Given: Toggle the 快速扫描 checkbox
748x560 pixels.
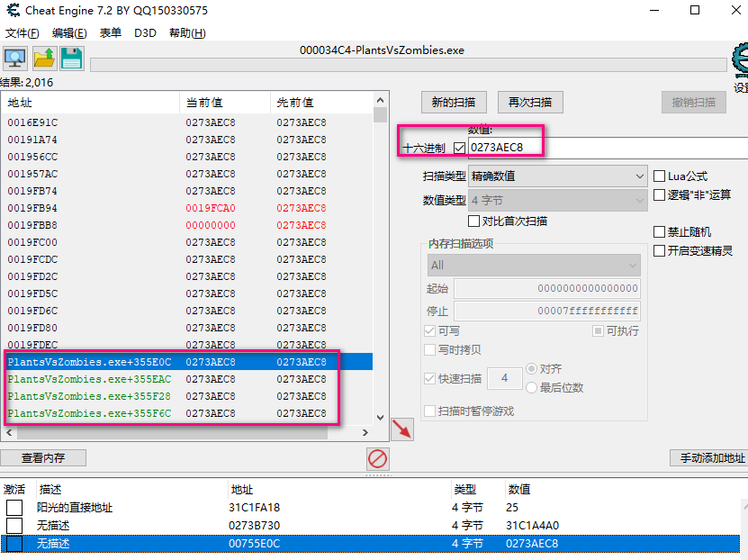Looking at the screenshot, I should tap(430, 379).
